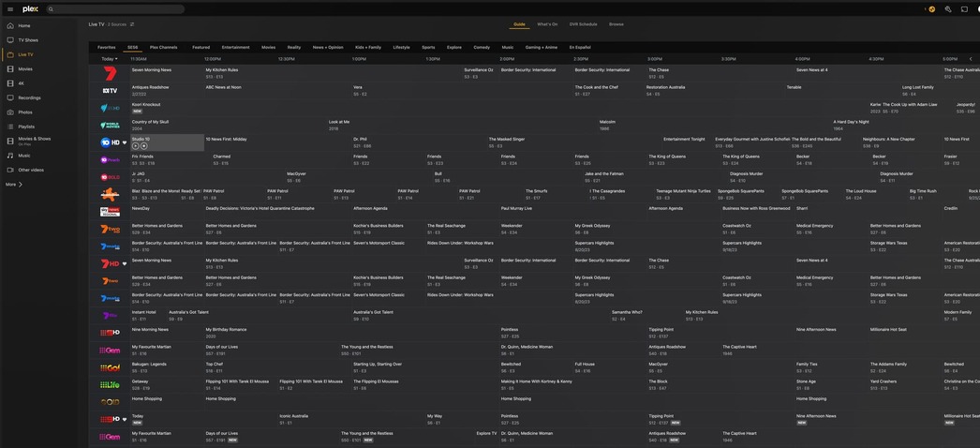Select the Nickelodeon channel logo
The image size is (980, 448).
[x=110, y=194]
